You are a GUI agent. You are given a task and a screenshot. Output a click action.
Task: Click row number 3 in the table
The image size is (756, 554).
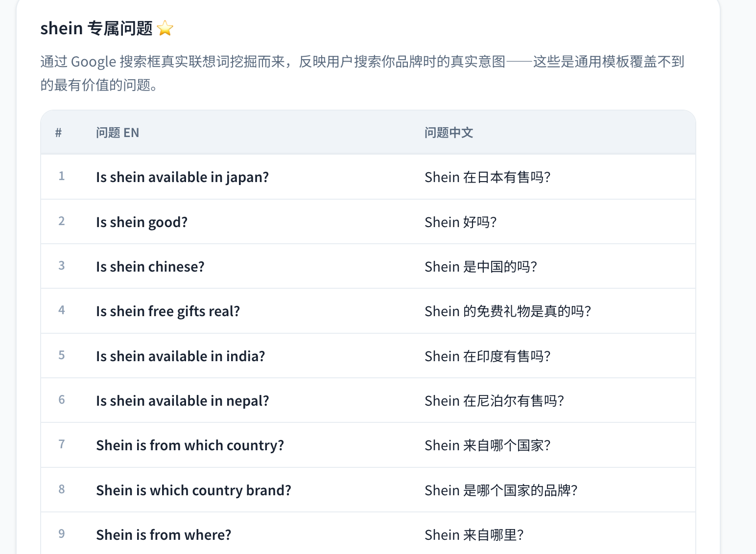pos(62,266)
